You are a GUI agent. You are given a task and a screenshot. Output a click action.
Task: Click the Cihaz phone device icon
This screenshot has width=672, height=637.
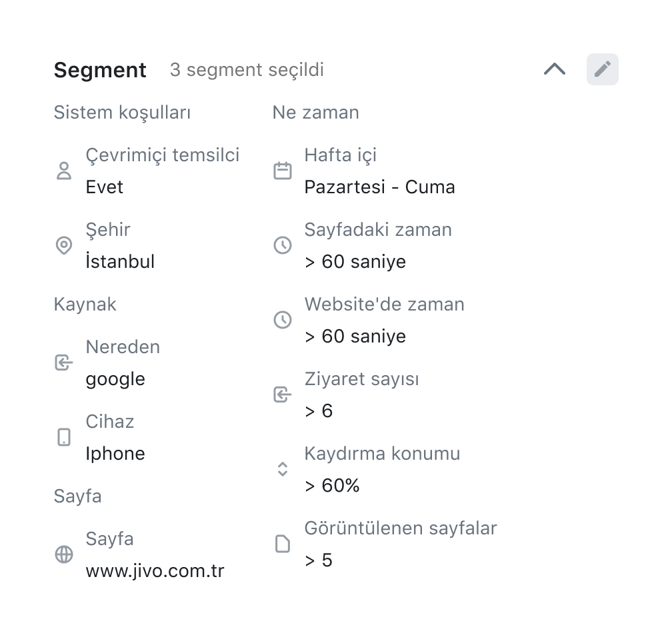click(x=64, y=437)
